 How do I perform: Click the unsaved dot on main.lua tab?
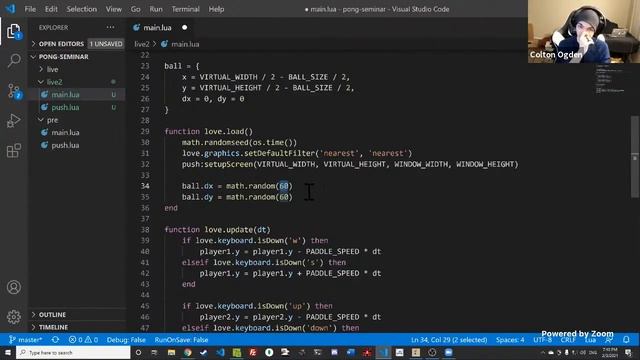(184, 27)
